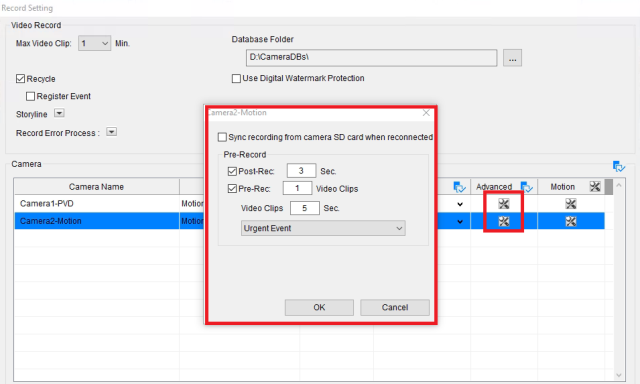Select the Camera1-PVD row name
Image resolution: width=640 pixels, height=384 pixels.
pos(47,203)
